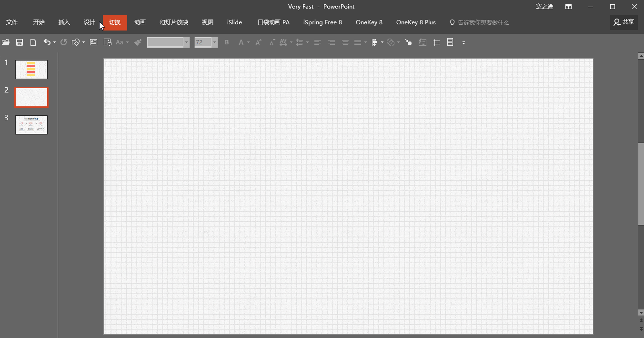Open the 设计 ribbon tab
644x338 pixels.
[x=90, y=22]
